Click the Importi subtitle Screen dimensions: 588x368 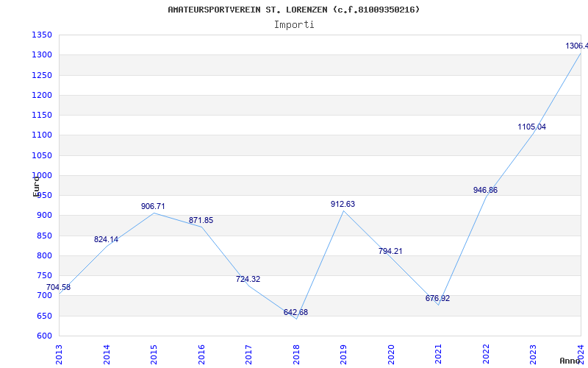click(294, 25)
